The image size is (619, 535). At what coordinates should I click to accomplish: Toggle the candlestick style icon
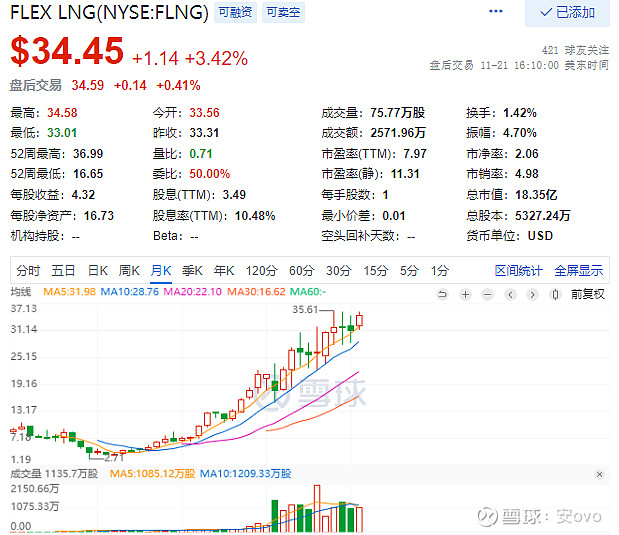coord(555,295)
